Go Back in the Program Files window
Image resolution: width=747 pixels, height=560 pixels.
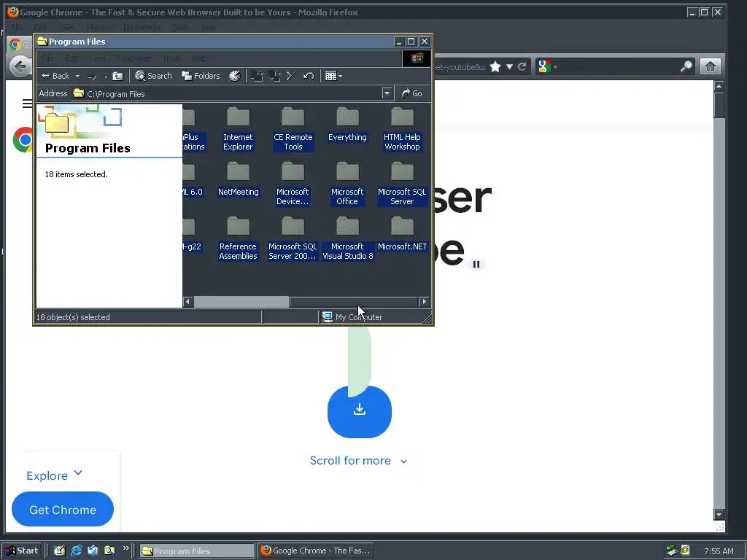[x=55, y=76]
